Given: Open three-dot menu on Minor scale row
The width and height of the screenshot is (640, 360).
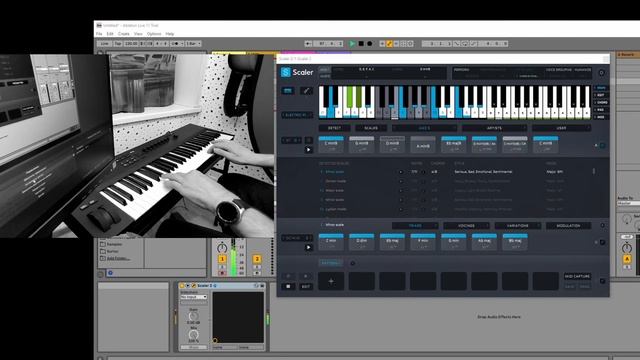Looking at the screenshot, I should 593,171.
